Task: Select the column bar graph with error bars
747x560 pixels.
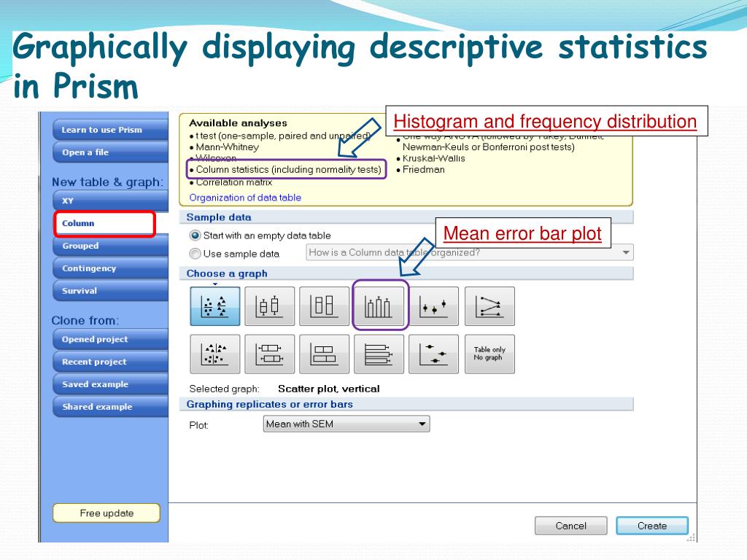Action: point(379,306)
